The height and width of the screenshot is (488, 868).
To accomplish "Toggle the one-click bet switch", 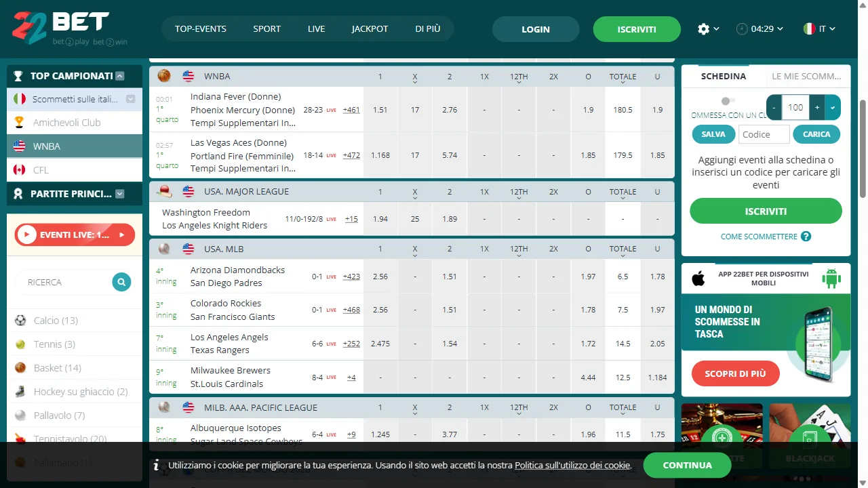I will coord(728,101).
